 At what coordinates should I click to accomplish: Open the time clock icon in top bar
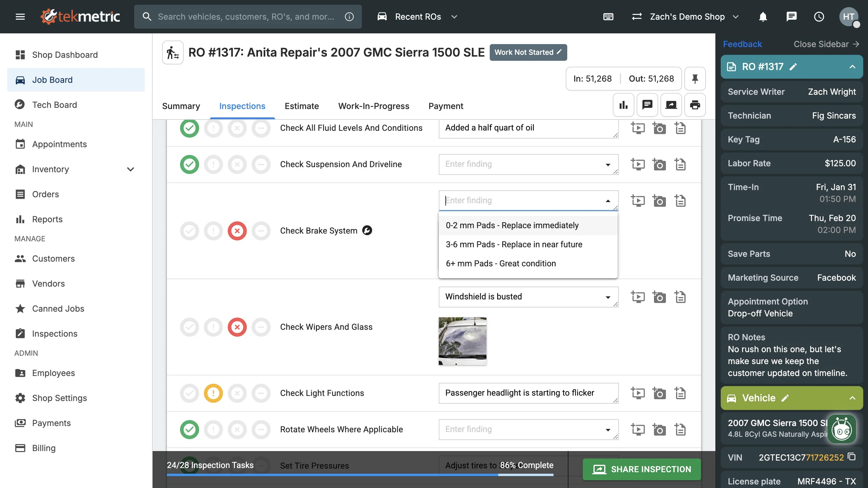[x=819, y=16]
